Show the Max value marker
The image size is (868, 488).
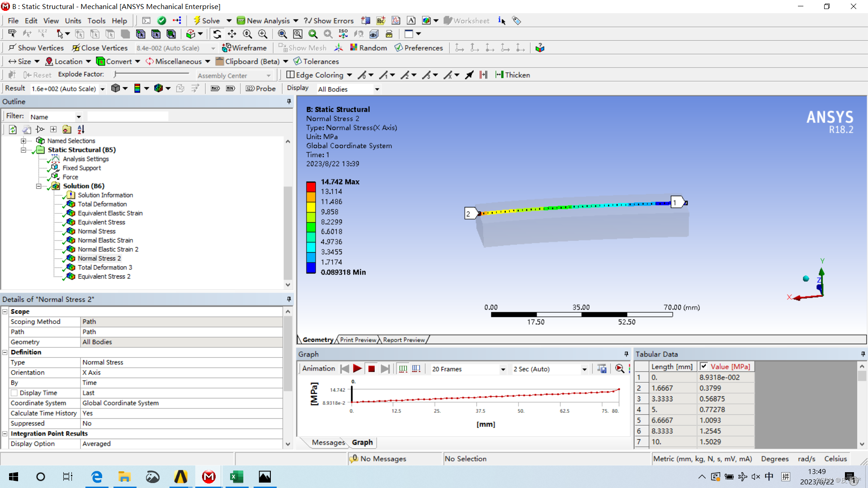[x=215, y=89]
